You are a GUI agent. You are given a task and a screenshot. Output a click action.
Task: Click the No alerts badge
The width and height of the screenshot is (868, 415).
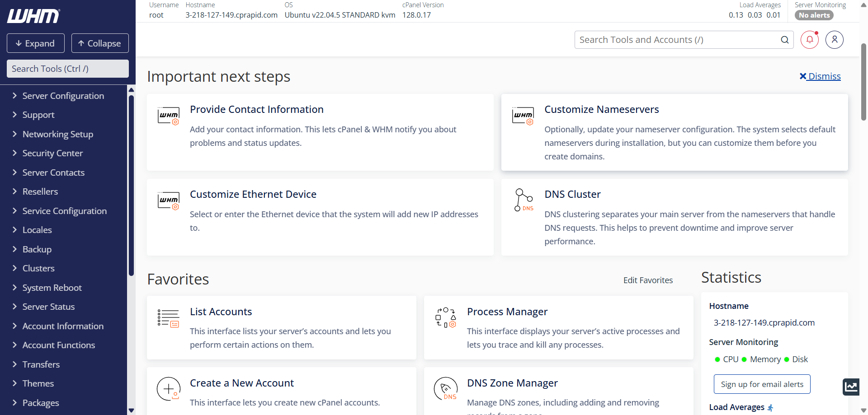click(814, 15)
